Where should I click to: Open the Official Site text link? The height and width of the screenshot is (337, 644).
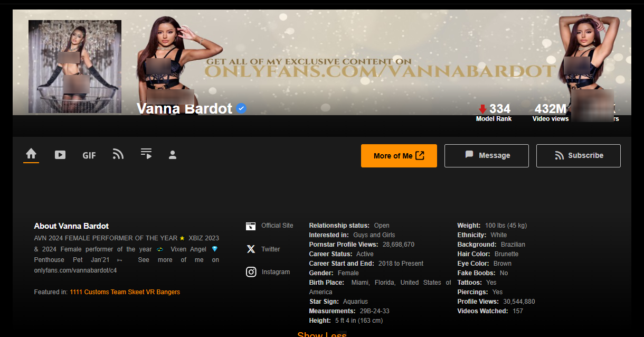tap(277, 226)
